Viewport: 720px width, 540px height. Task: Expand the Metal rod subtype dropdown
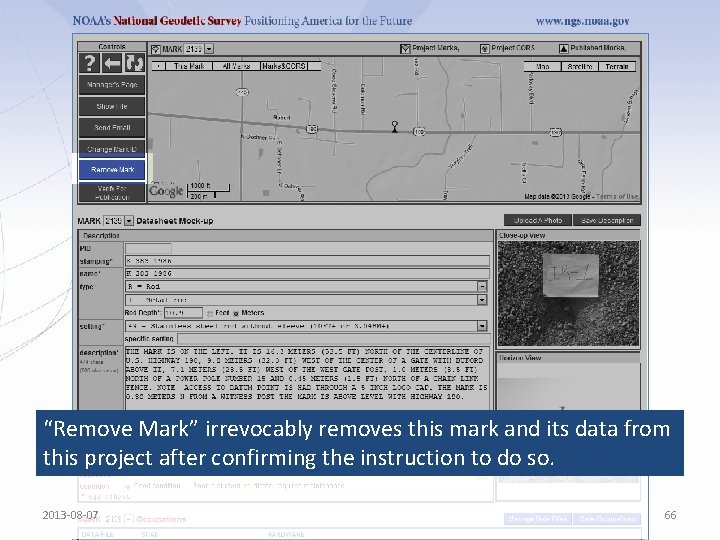(482, 300)
